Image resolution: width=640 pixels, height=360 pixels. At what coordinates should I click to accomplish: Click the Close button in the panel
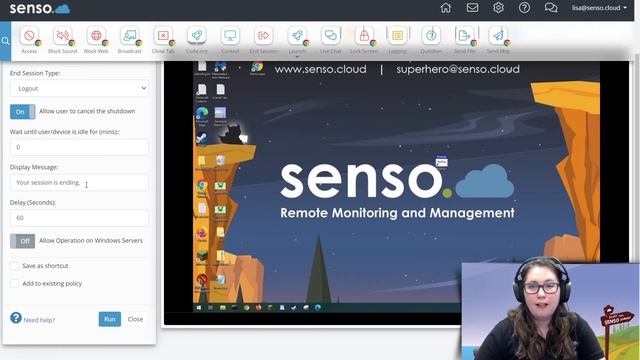(135, 319)
